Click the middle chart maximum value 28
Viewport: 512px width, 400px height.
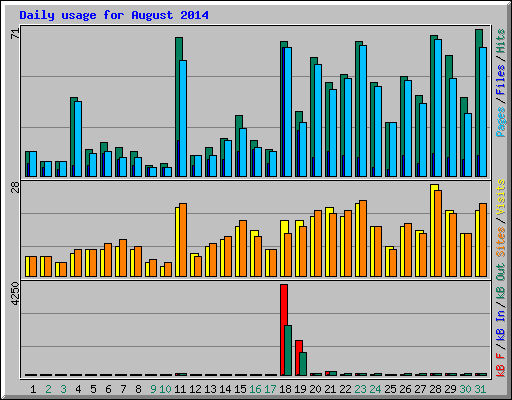[15, 187]
